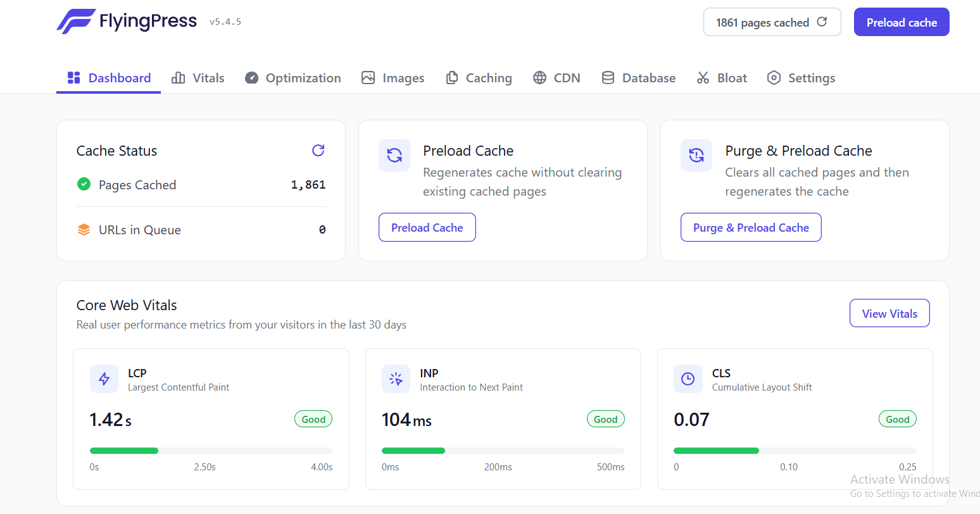Click the Images picture icon

[x=368, y=78]
